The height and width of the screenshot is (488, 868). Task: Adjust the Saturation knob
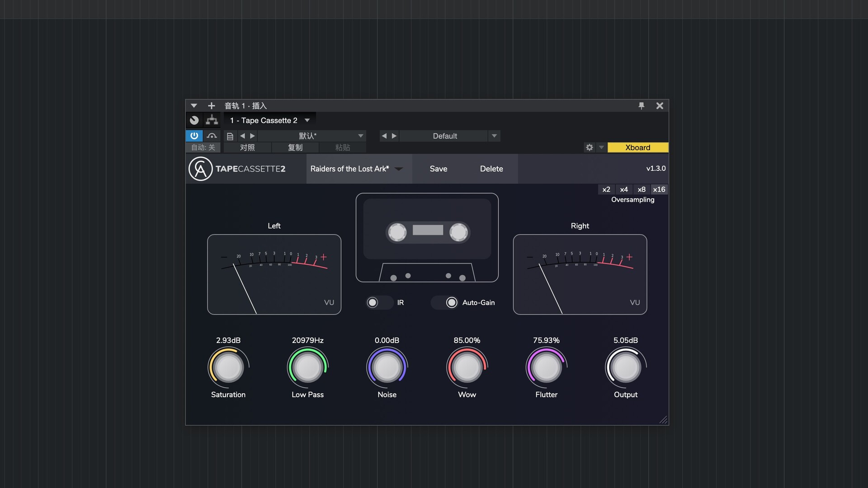pos(228,367)
